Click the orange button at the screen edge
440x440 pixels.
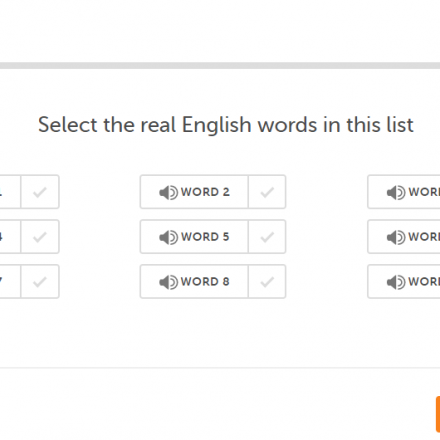click(x=438, y=414)
